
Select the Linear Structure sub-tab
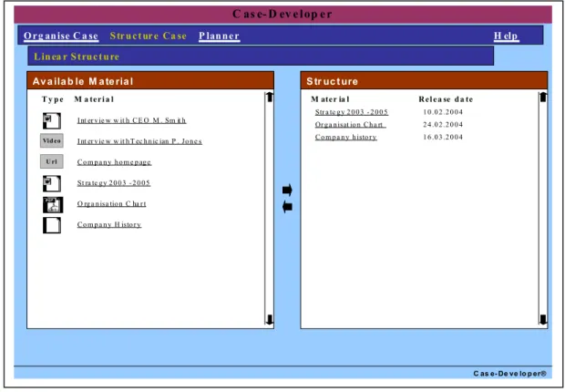(x=77, y=57)
